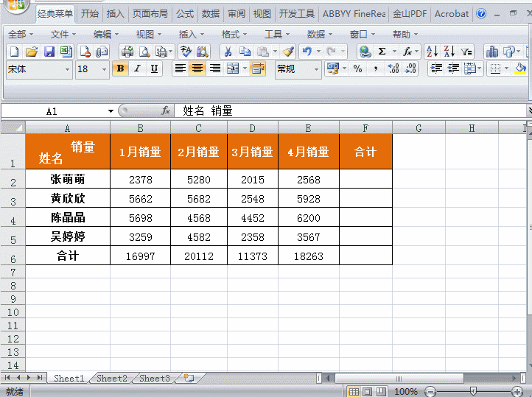The height and width of the screenshot is (397, 532).
Task: Click the Cut scissors icon
Action: 228,52
